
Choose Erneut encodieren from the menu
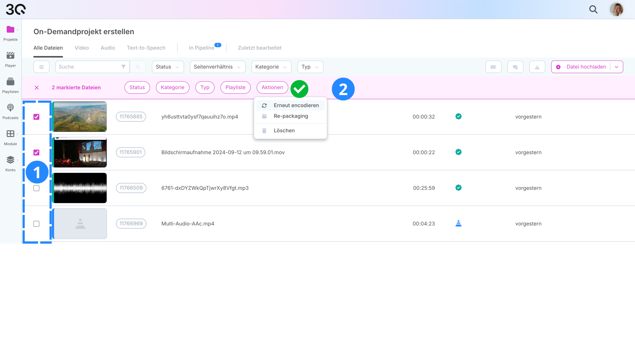coord(296,105)
